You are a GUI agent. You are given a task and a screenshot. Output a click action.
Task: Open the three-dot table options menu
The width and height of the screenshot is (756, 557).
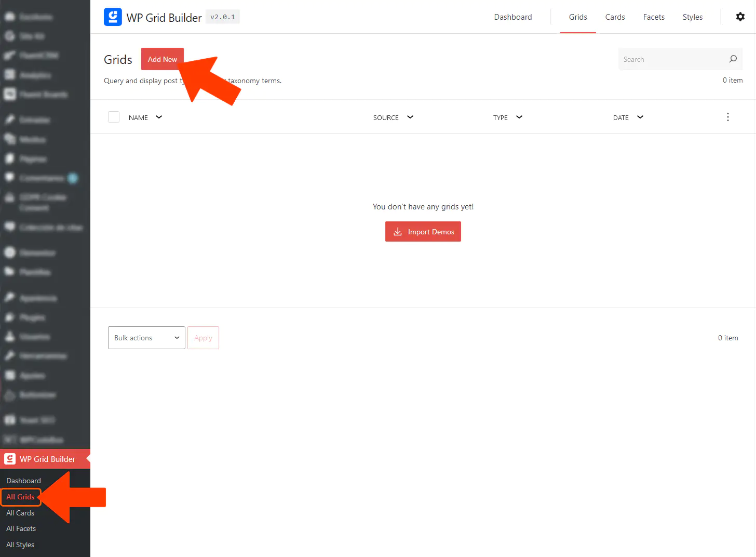727,117
